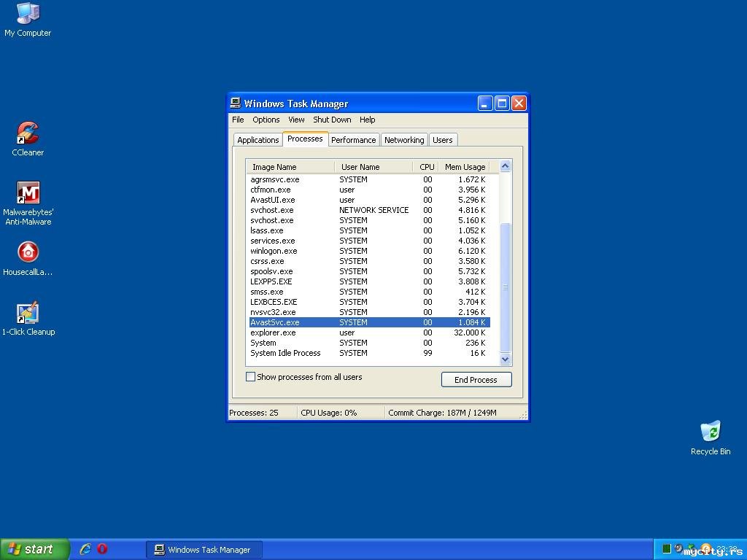Select the CCleaner desktop shortcut
Image resolution: width=747 pixels, height=560 pixels.
coord(28,139)
